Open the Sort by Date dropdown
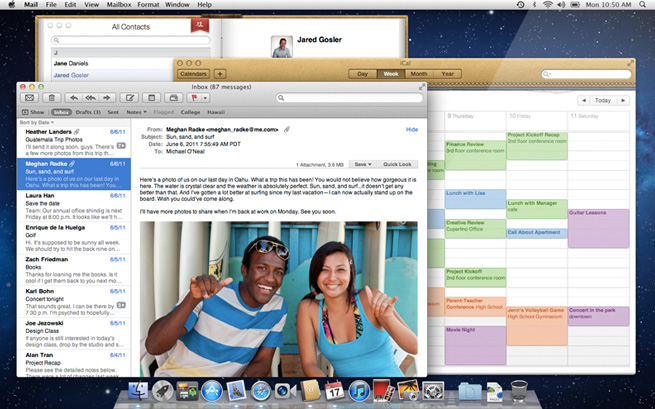Screen dimensions: 655x409 click(x=37, y=122)
